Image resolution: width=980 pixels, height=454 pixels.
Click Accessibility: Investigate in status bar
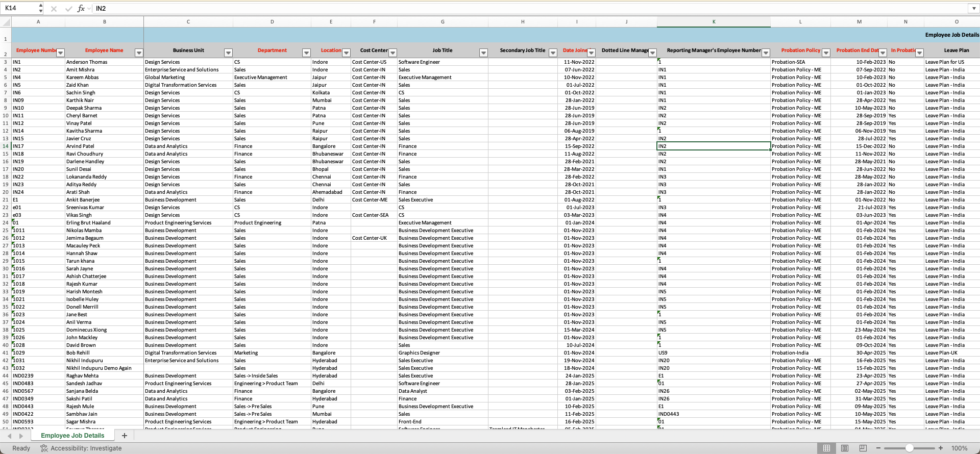(81, 448)
